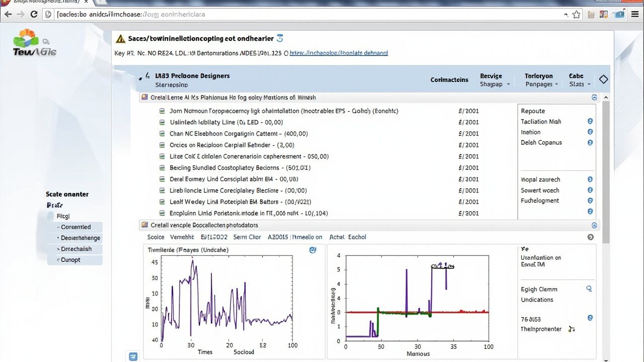Click the blue icon at the bottom-left of the content area
644x362 pixels.
[133, 356]
